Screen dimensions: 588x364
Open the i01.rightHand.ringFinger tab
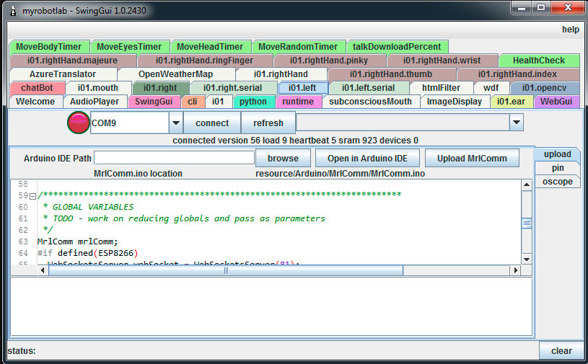point(204,61)
